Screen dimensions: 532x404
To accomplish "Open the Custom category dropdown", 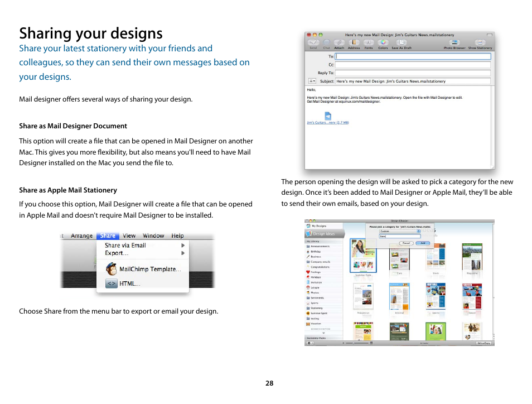I will [400, 231].
